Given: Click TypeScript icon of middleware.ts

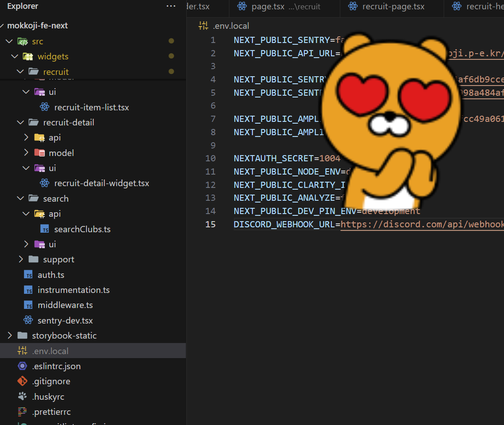Looking at the screenshot, I should tap(28, 305).
